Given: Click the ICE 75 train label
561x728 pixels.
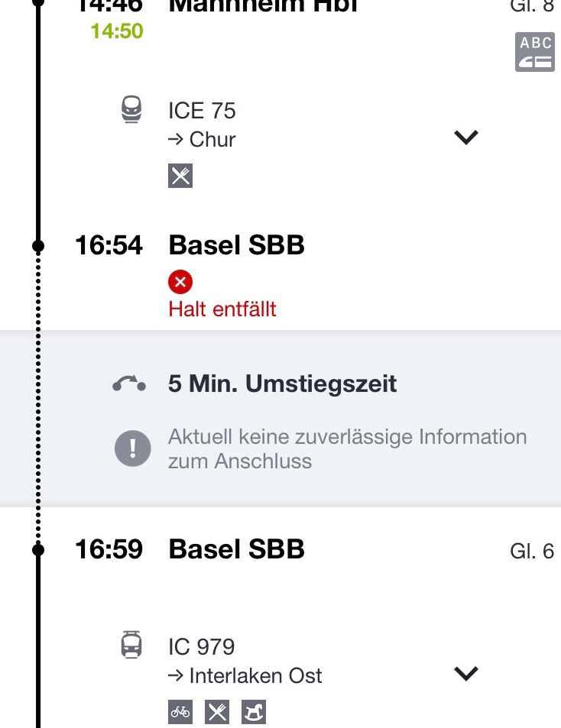Looking at the screenshot, I should click(202, 111).
